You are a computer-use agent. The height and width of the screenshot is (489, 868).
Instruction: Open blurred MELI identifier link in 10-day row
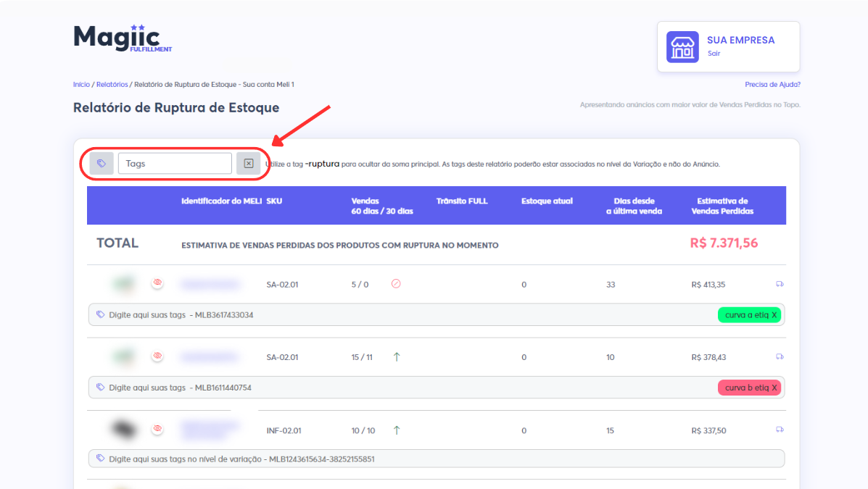coord(210,357)
